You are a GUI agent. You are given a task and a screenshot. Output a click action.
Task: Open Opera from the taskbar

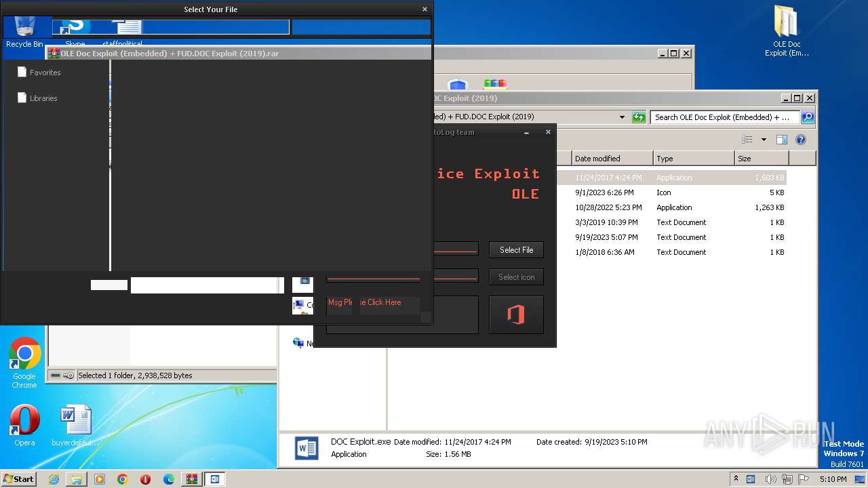(x=146, y=479)
